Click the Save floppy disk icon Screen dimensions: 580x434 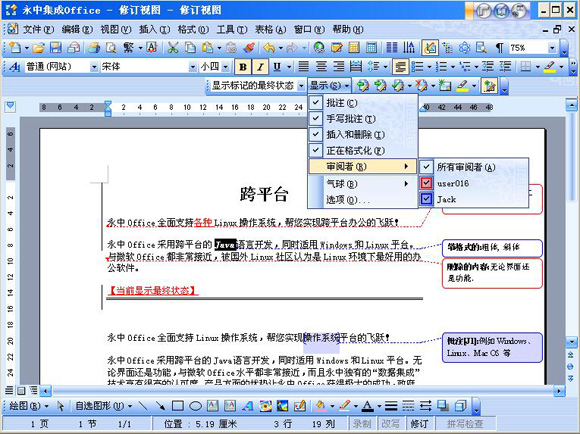tap(56, 47)
